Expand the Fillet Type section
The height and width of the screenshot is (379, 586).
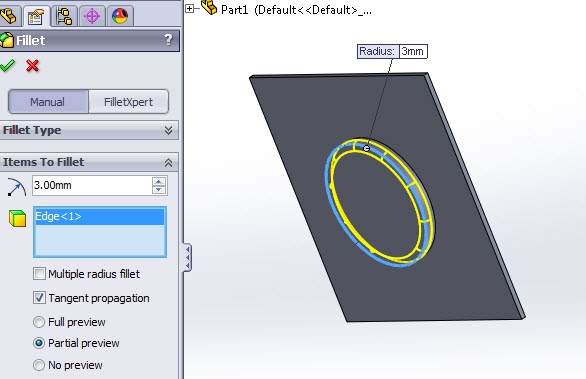click(x=169, y=130)
